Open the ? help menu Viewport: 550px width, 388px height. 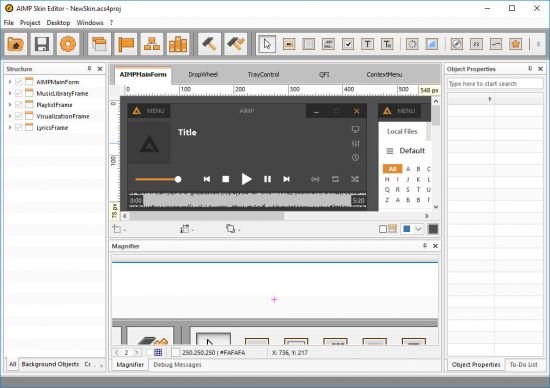(112, 23)
